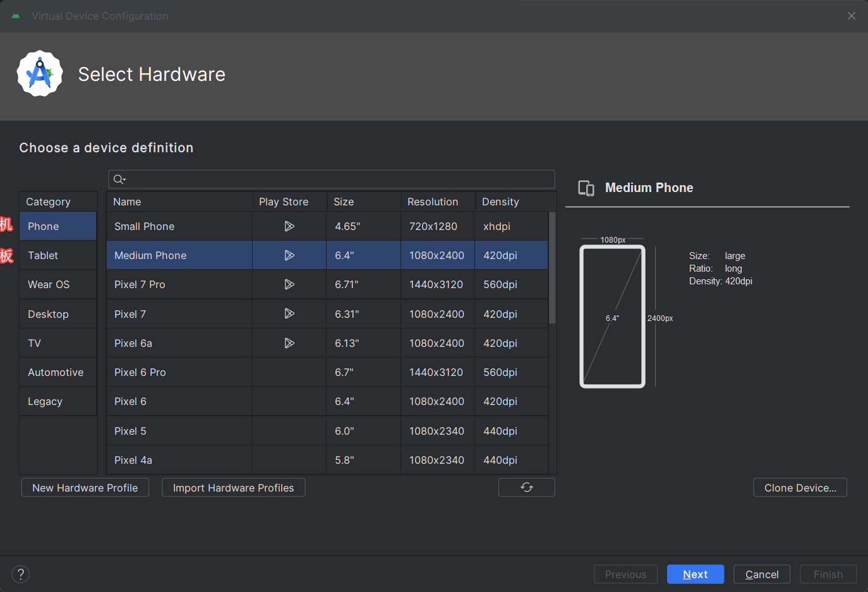Viewport: 868px width, 592px height.
Task: Click the device icon beside Medium Phone title
Action: (586, 188)
